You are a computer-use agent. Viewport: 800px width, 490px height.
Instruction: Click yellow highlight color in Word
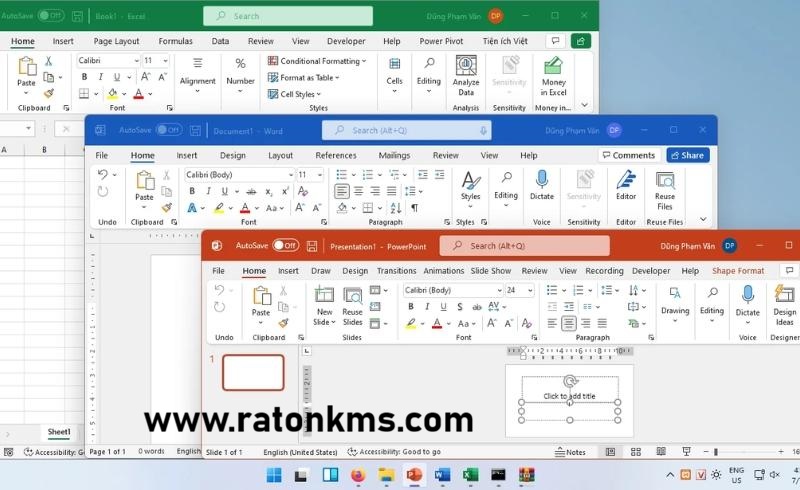click(219, 208)
